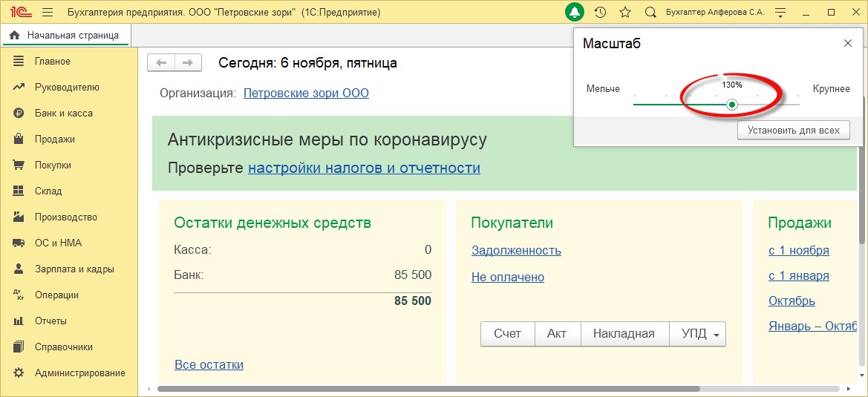Click the navigate forward arrow
The width and height of the screenshot is (868, 397).
tap(188, 63)
